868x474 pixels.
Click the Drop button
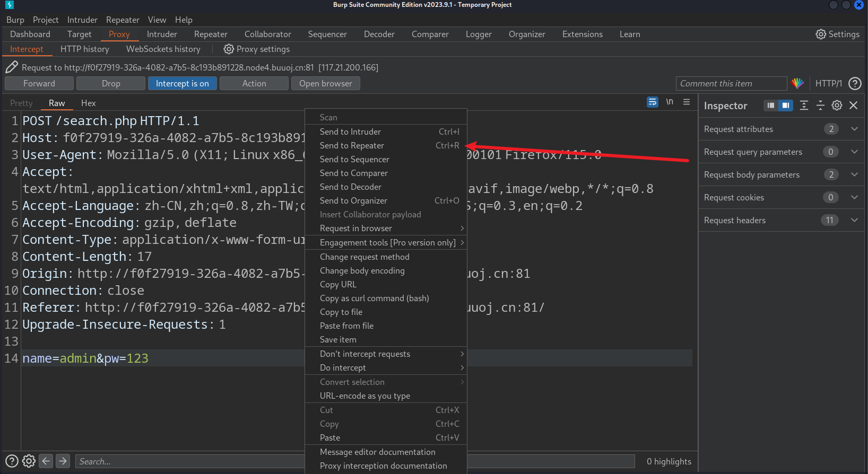[x=111, y=83]
